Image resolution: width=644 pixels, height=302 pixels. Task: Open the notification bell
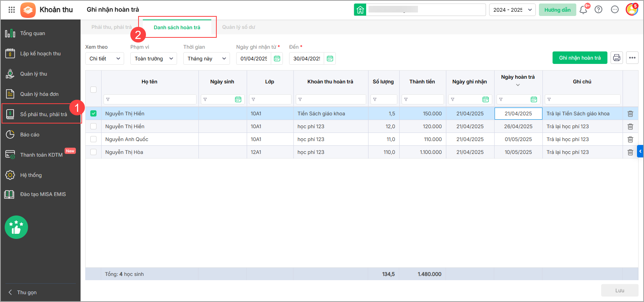(x=583, y=10)
